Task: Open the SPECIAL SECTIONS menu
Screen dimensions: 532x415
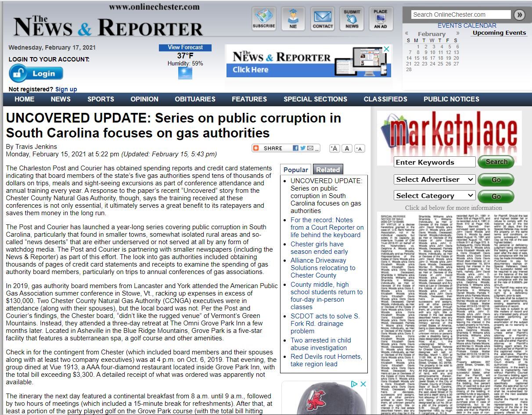Action: pos(315,99)
